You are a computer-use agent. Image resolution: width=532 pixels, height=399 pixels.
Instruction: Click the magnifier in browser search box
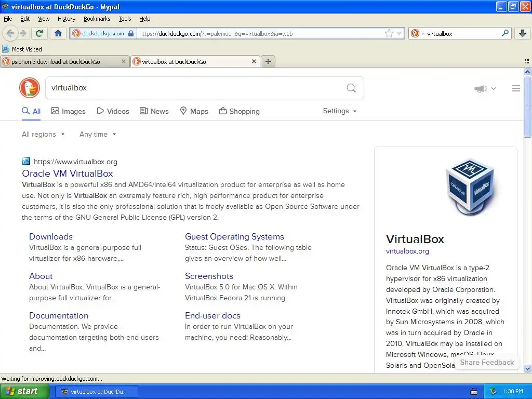tap(505, 33)
